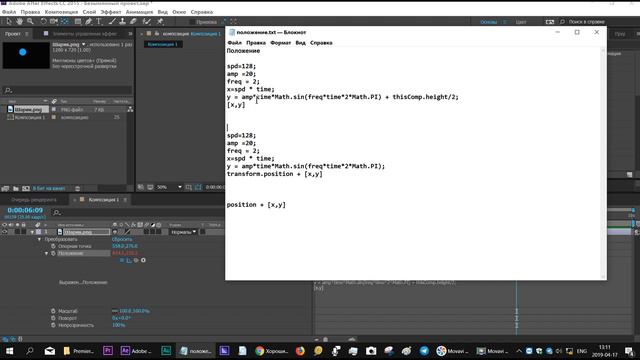
Task: Click the stopwatch next to Масштаб
Action: 53,311
